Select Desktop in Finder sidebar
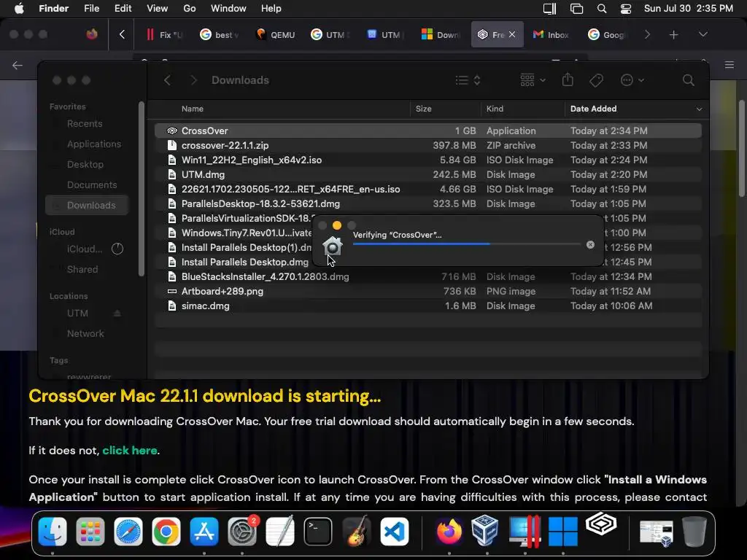The image size is (747, 560). pos(85,165)
